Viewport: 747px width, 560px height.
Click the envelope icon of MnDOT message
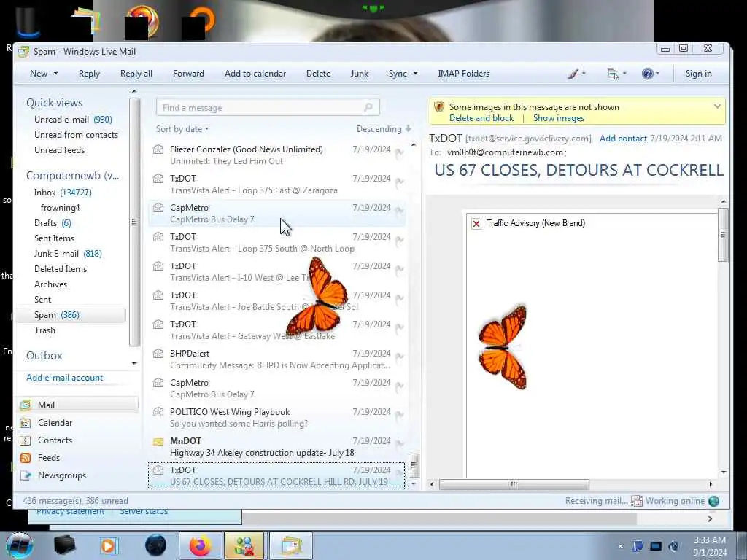[x=158, y=441]
